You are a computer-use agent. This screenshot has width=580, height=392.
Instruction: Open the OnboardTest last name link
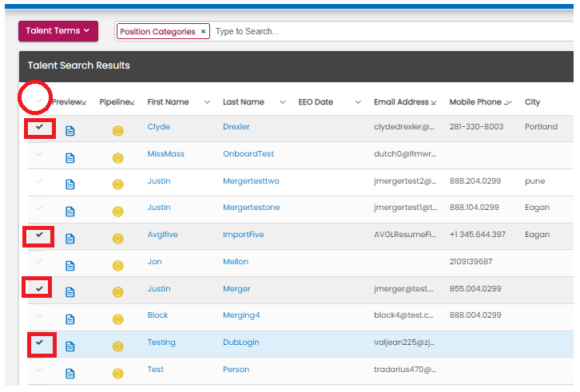pyautogui.click(x=248, y=154)
